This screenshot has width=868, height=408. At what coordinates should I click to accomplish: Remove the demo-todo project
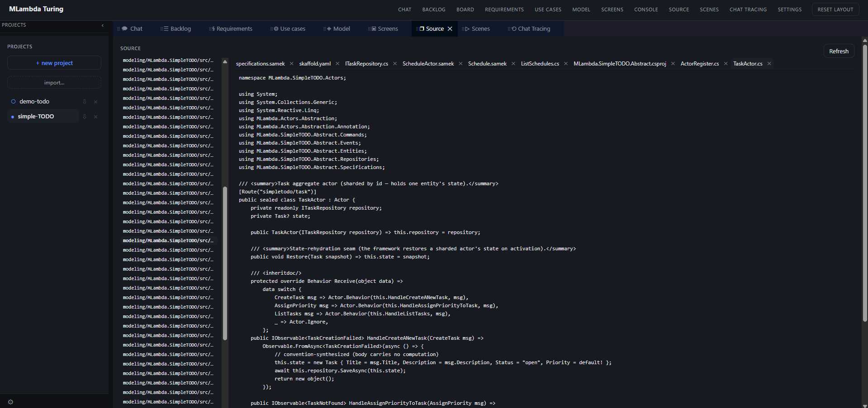coord(95,102)
